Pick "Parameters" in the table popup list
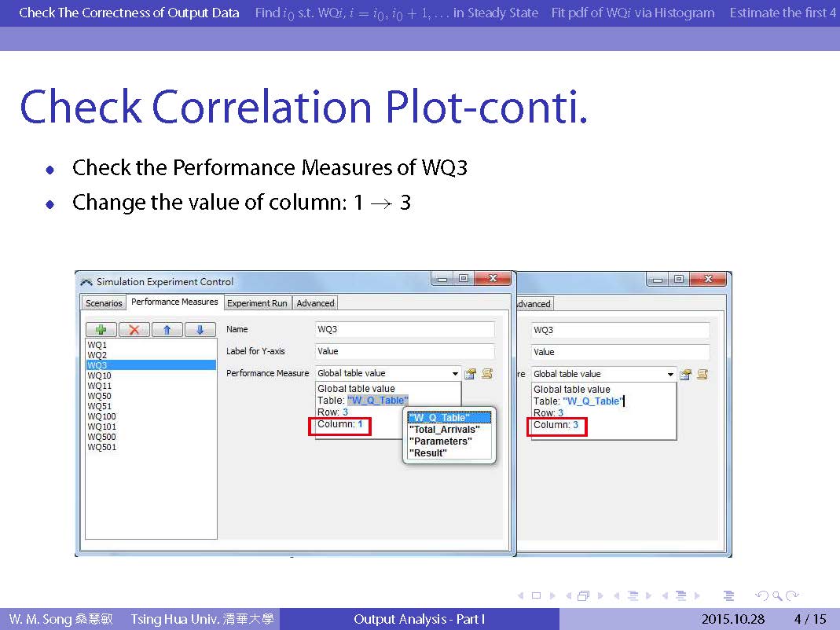The width and height of the screenshot is (840, 630). click(440, 441)
